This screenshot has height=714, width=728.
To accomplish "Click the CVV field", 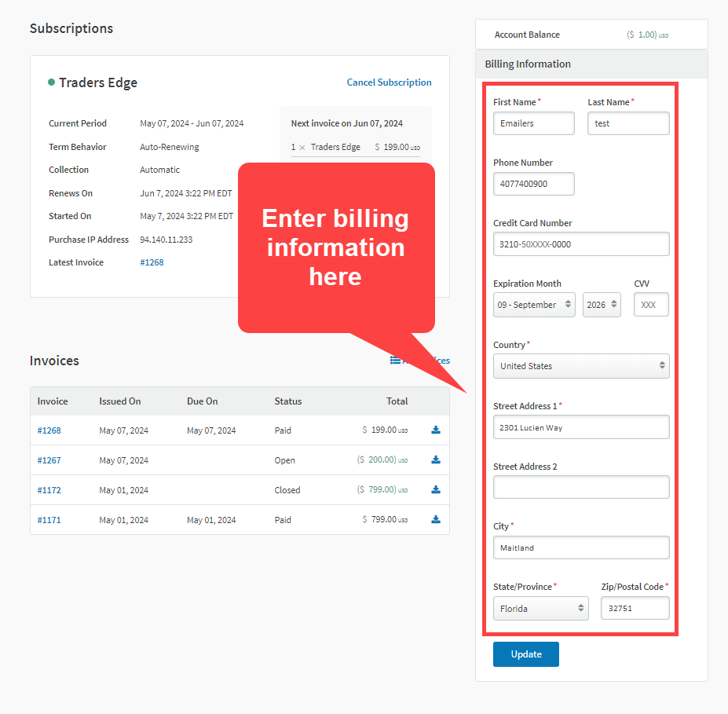I will 651,305.
